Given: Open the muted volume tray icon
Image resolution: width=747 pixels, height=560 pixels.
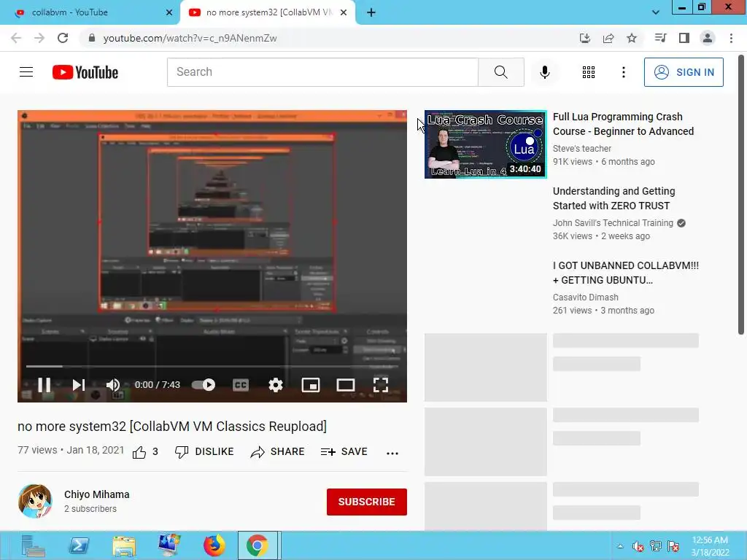Looking at the screenshot, I should pyautogui.click(x=638, y=546).
